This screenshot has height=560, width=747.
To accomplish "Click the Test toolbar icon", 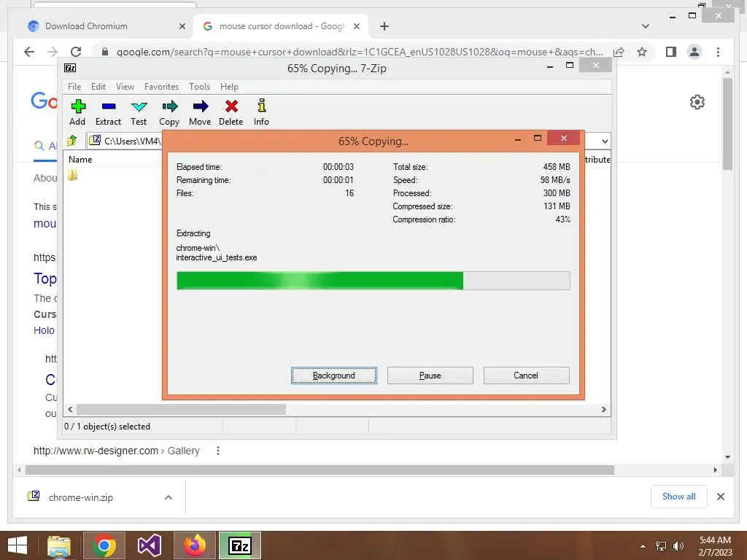I will click(139, 106).
